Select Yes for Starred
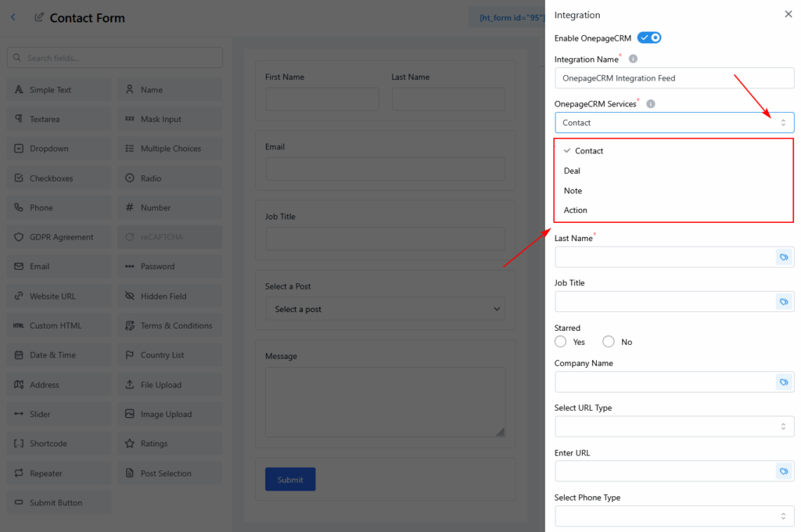 coord(561,342)
